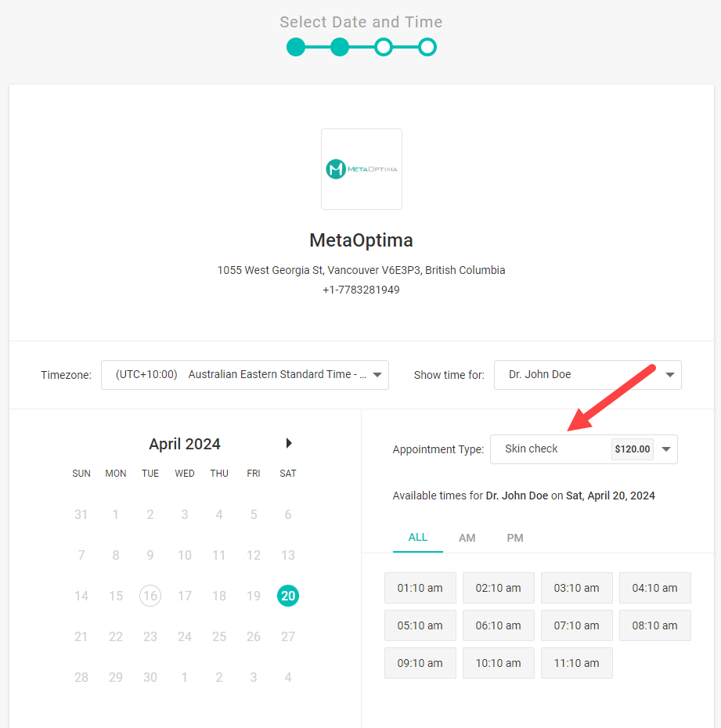The image size is (721, 728).
Task: Go to next month in calendar
Action: pyautogui.click(x=289, y=443)
